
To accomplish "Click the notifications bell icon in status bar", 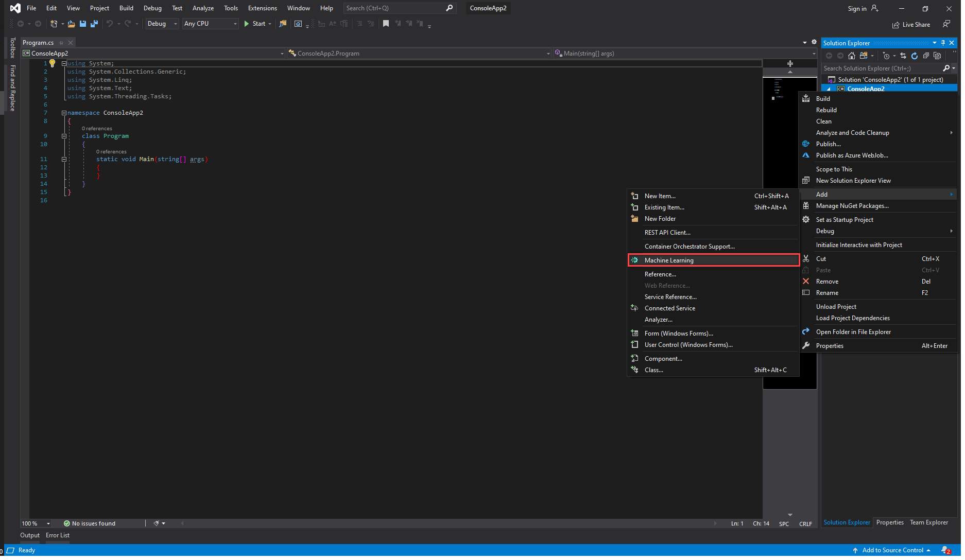I will (946, 550).
